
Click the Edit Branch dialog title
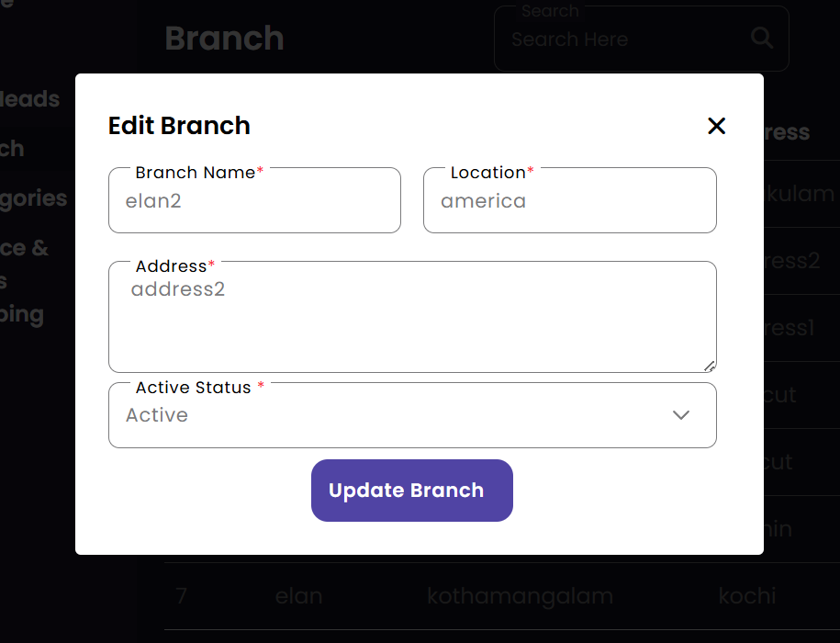pos(179,126)
